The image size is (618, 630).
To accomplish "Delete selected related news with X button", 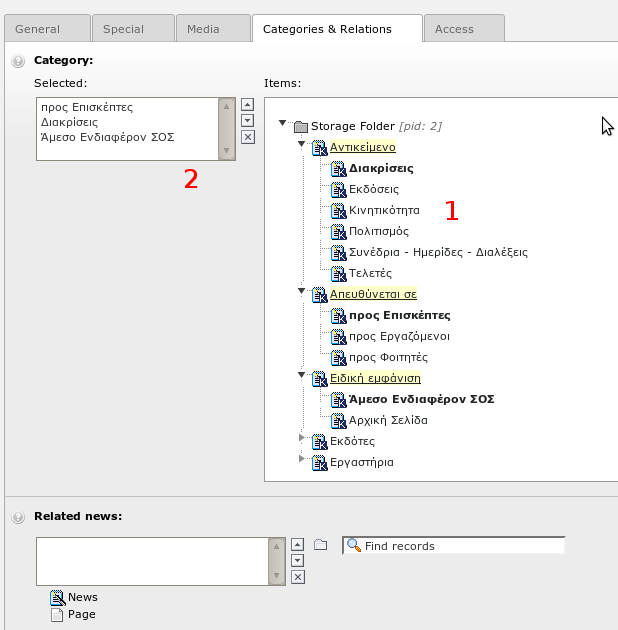I will (297, 577).
